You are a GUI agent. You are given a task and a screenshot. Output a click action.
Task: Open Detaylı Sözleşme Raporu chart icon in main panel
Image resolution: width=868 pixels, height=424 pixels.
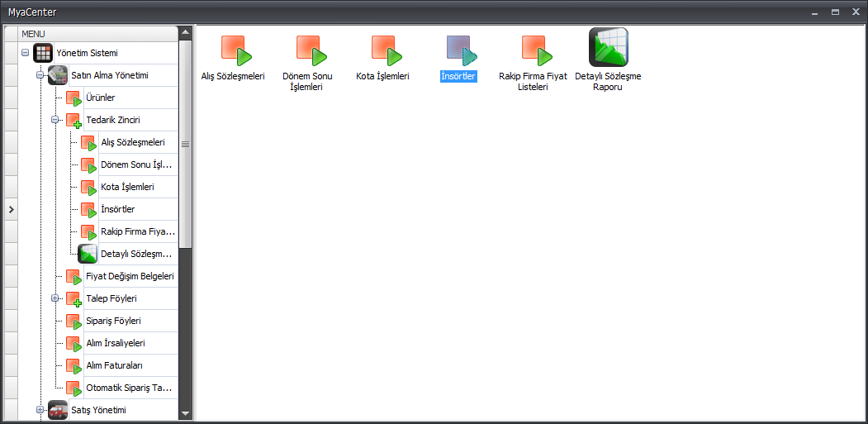(609, 47)
